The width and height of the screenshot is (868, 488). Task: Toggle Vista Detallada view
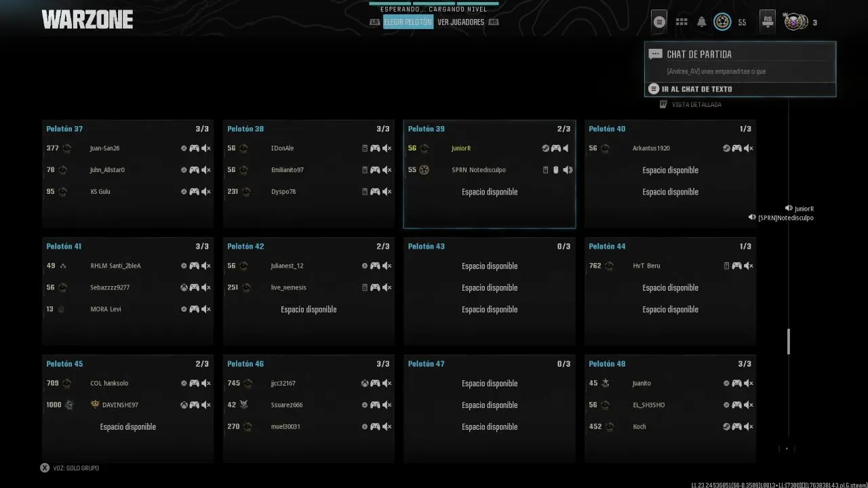(690, 104)
